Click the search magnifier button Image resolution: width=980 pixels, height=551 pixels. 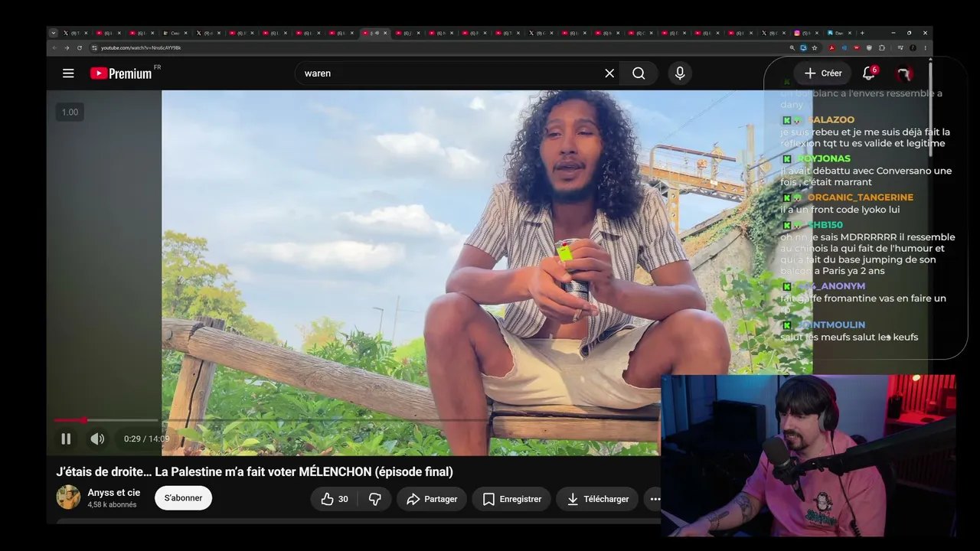coord(639,73)
